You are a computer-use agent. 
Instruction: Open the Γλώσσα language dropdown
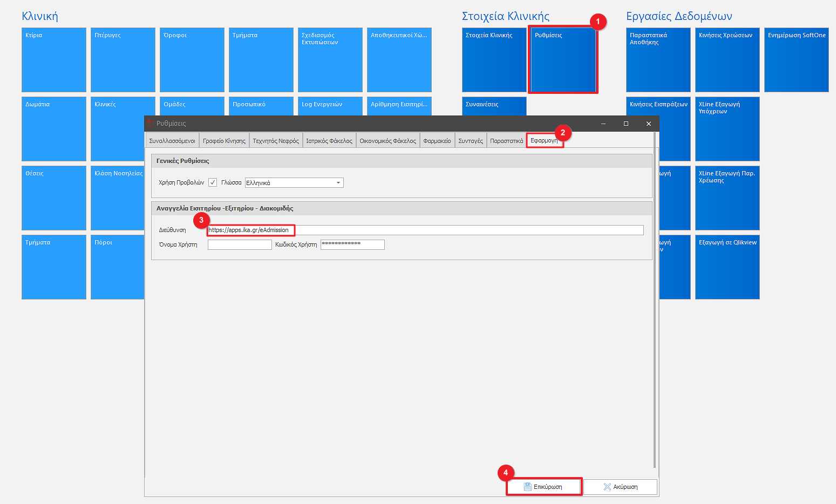338,183
